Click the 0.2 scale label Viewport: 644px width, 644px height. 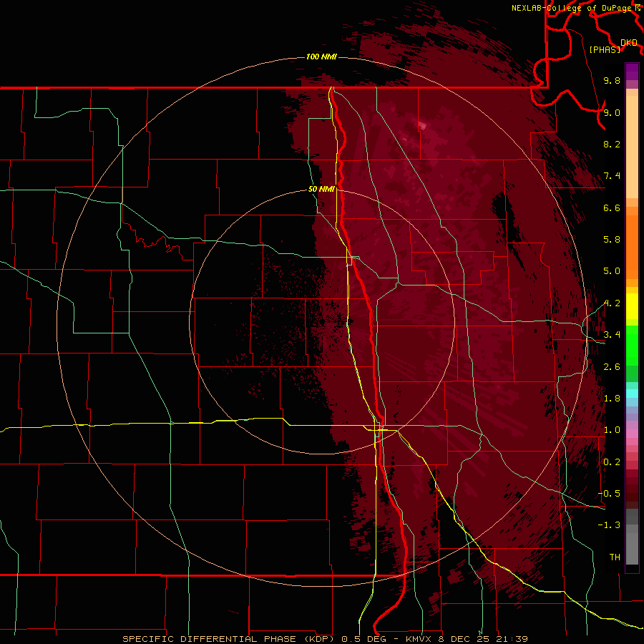[x=612, y=462]
